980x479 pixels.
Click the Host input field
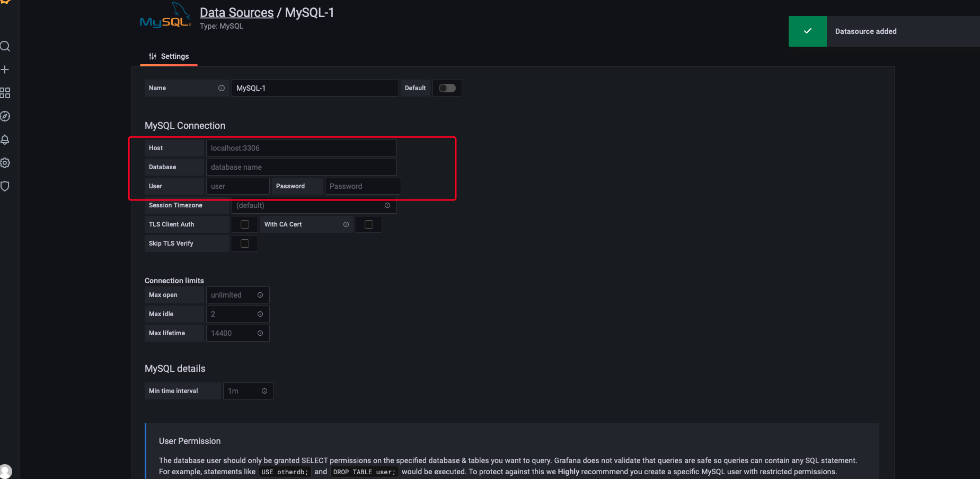click(x=301, y=148)
